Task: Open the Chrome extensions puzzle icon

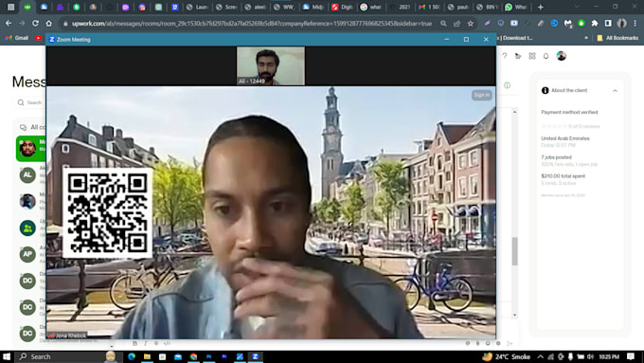Action: click(595, 24)
